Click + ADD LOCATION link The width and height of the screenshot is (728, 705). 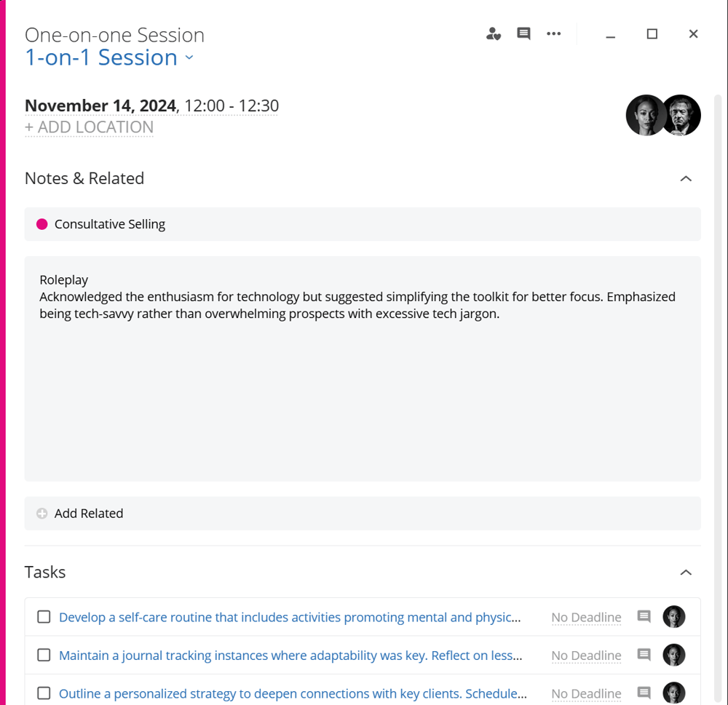89,127
